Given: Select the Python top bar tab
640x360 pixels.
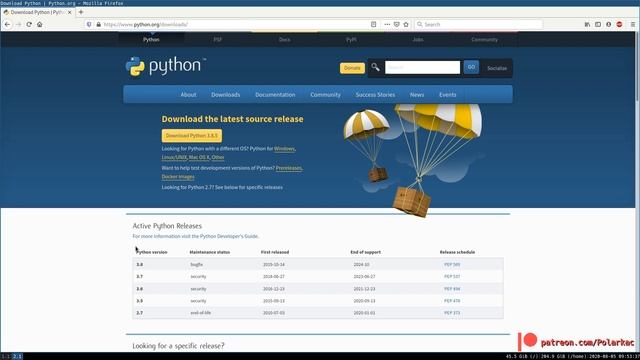Looking at the screenshot, I should point(151,40).
